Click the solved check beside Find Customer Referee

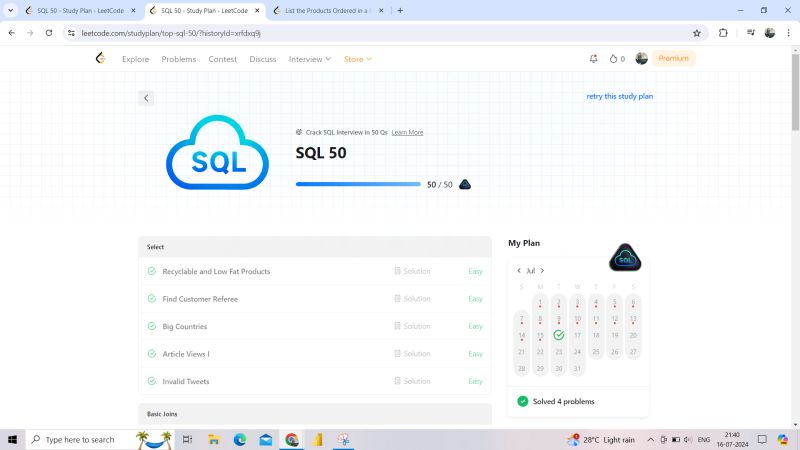[152, 298]
